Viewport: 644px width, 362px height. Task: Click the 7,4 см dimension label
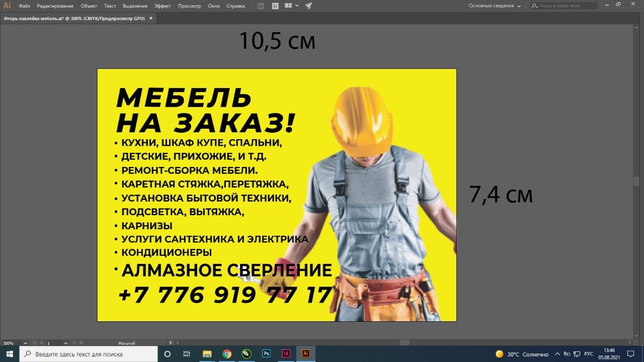pos(501,195)
